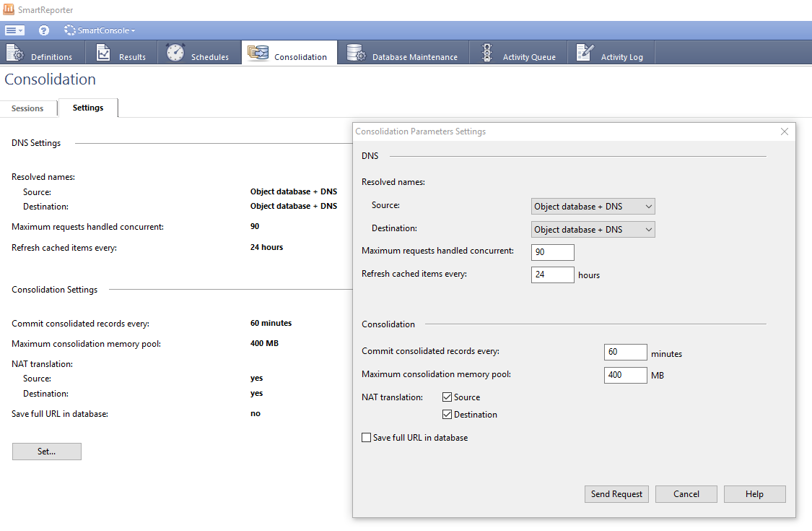Screen dimensions: 812x531
Task: Open the Activity Queue tab
Action: [x=518, y=53]
